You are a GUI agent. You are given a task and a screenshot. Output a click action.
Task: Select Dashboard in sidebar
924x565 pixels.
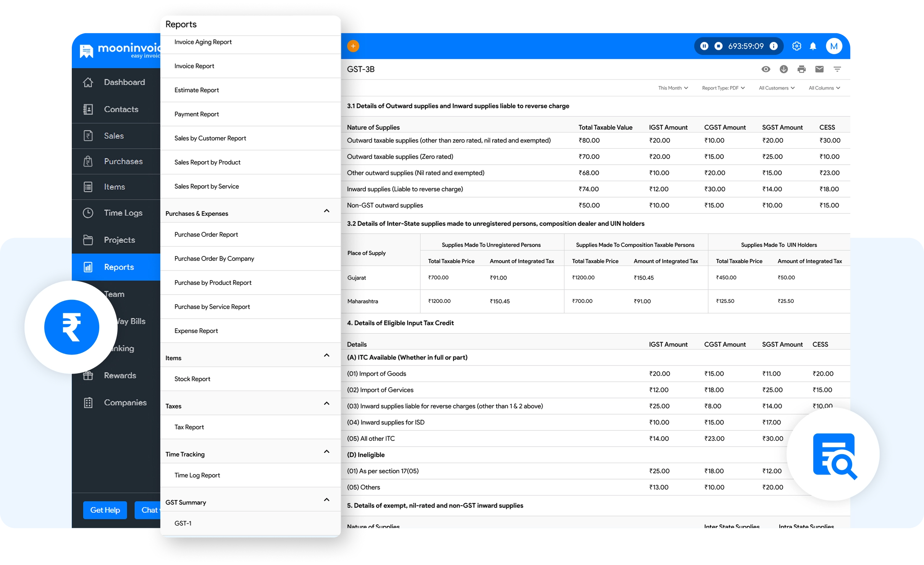click(x=124, y=82)
